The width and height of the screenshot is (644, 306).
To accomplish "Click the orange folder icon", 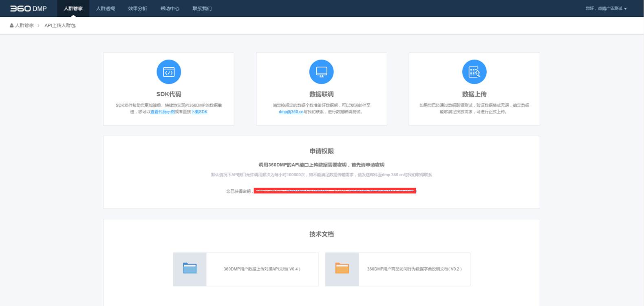I will [x=342, y=268].
